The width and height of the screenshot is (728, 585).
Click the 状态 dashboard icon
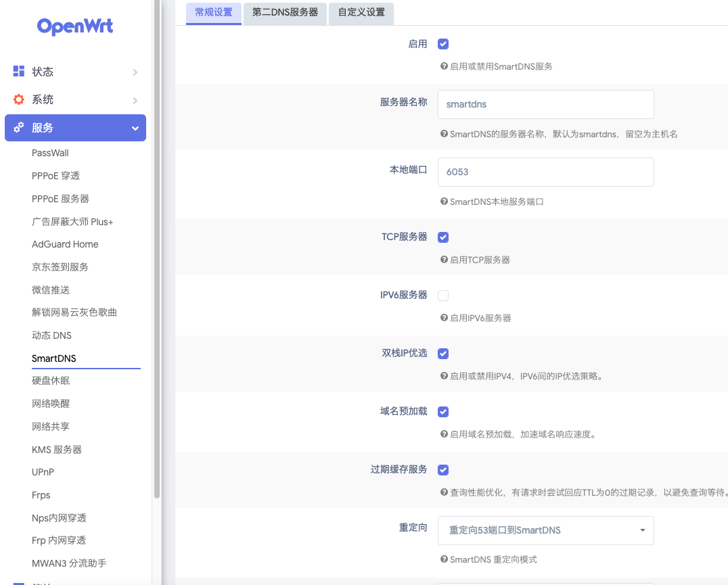pos(18,71)
